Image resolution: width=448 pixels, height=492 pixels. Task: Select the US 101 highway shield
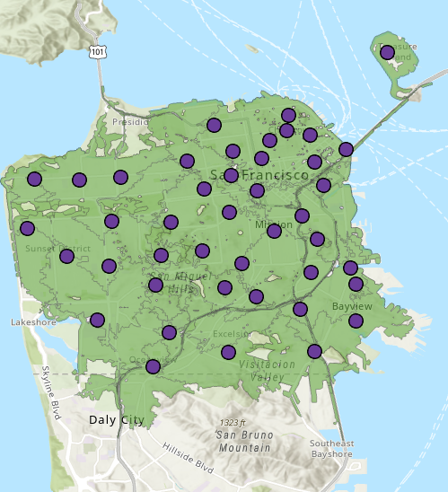pyautogui.click(x=98, y=51)
